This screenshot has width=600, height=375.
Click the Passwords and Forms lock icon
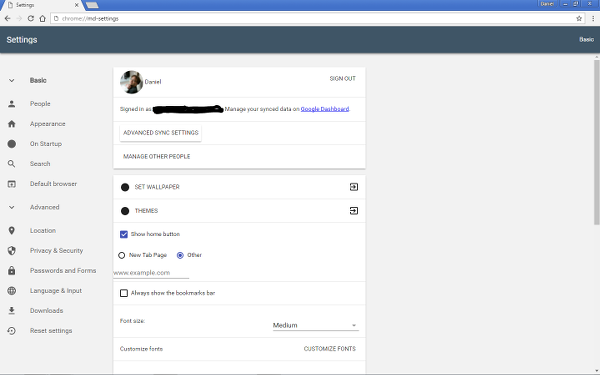click(11, 271)
